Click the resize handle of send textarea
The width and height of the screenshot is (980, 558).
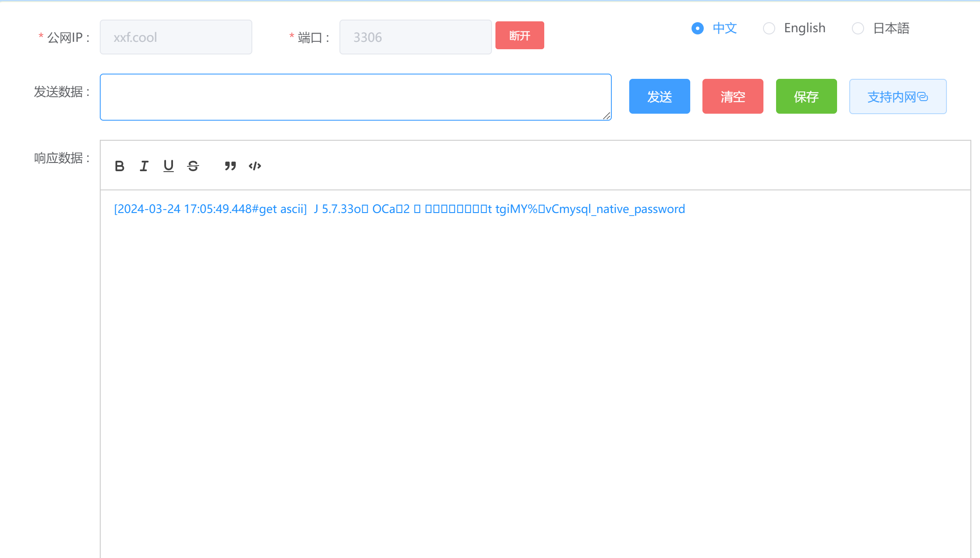pyautogui.click(x=607, y=115)
